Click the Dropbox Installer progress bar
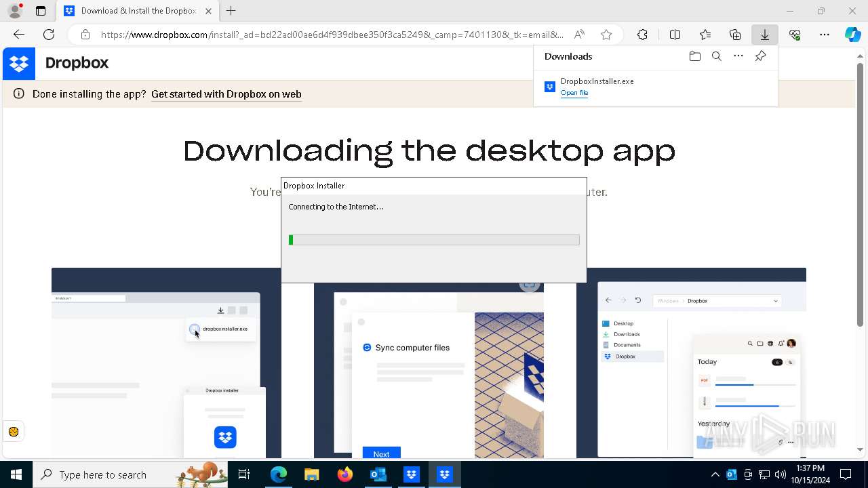Viewport: 868px width, 488px height. pyautogui.click(x=434, y=240)
